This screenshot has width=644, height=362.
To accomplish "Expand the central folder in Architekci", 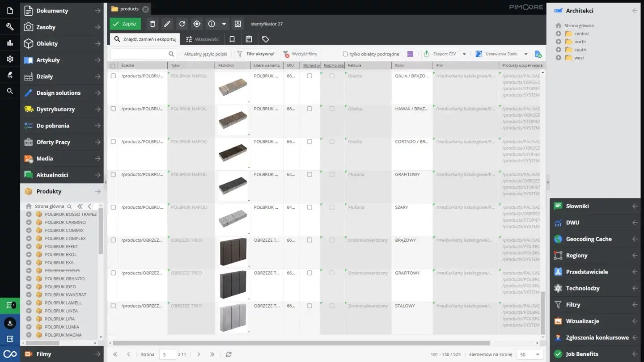I will (558, 34).
